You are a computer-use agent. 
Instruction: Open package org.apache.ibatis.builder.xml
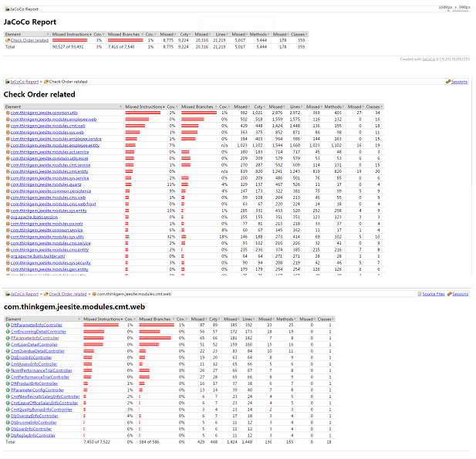click(38, 257)
